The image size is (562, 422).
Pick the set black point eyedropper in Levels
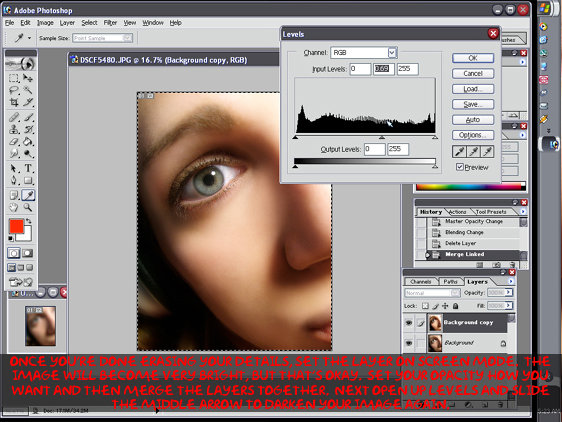pos(459,152)
